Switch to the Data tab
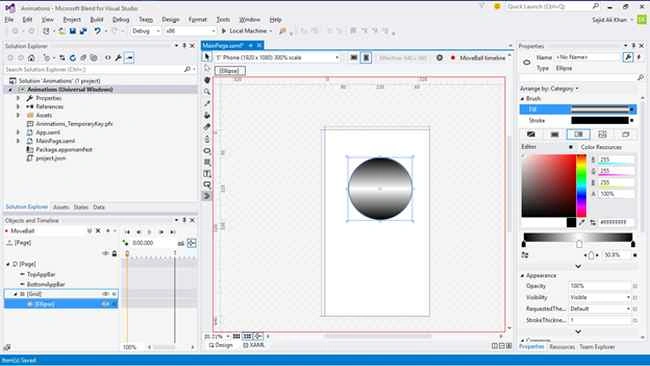The image size is (650, 366). [99, 207]
